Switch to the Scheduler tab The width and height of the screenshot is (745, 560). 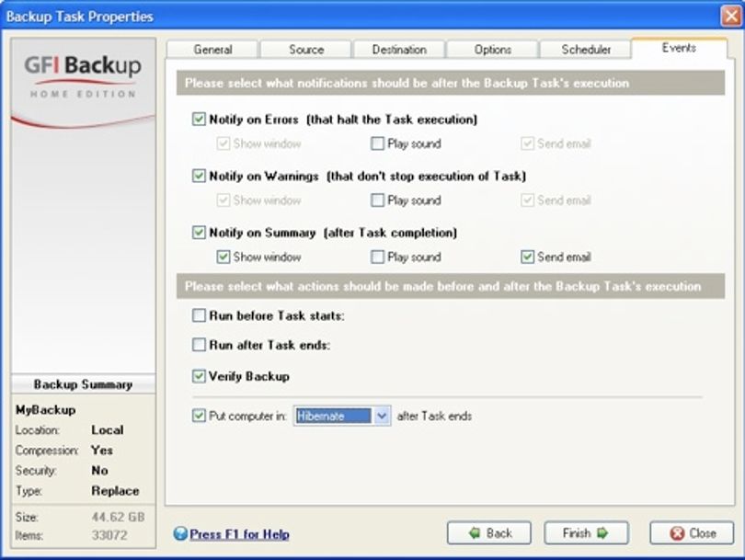point(586,50)
